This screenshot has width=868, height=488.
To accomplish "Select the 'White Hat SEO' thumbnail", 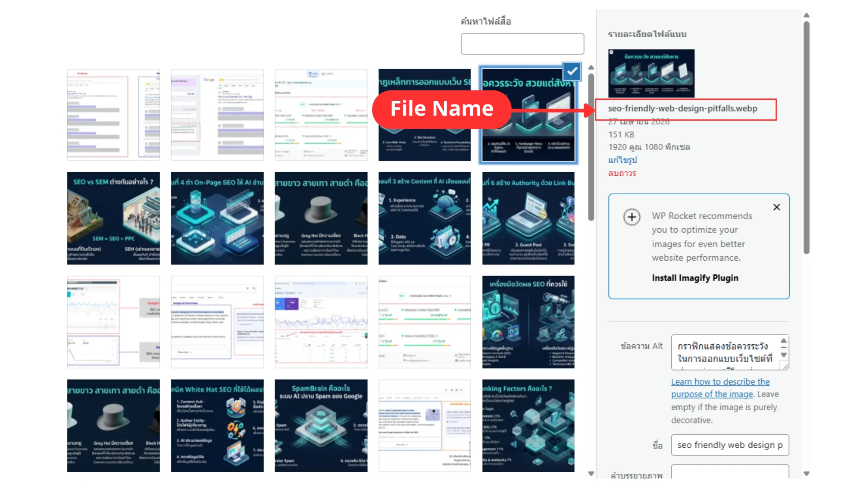I will tap(217, 426).
